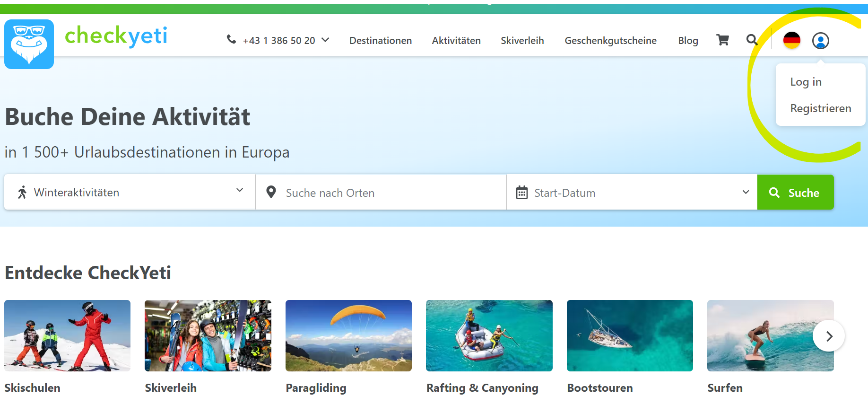
Task: Visit the Blog page
Action: (x=688, y=41)
